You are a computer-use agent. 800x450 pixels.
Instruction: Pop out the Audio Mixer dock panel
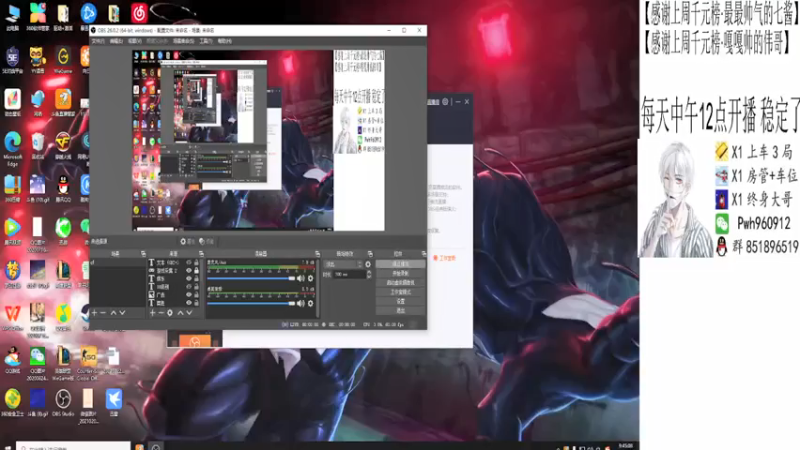317,254
